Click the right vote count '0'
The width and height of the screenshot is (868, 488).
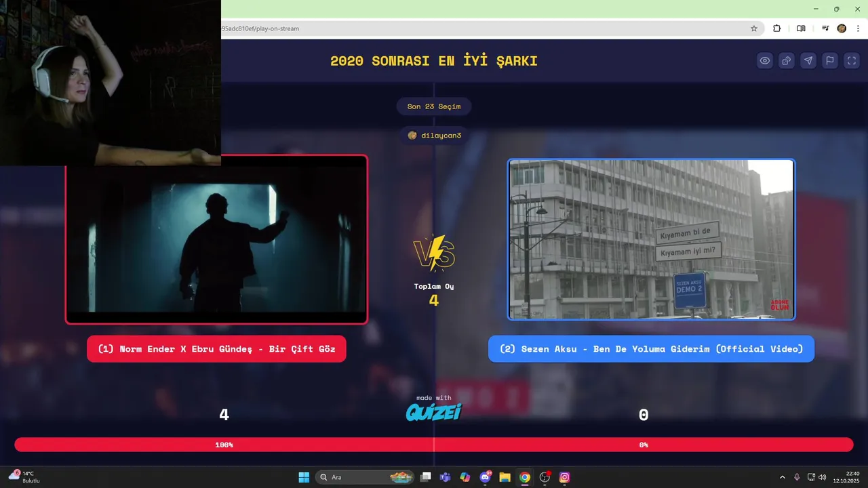coord(644,415)
